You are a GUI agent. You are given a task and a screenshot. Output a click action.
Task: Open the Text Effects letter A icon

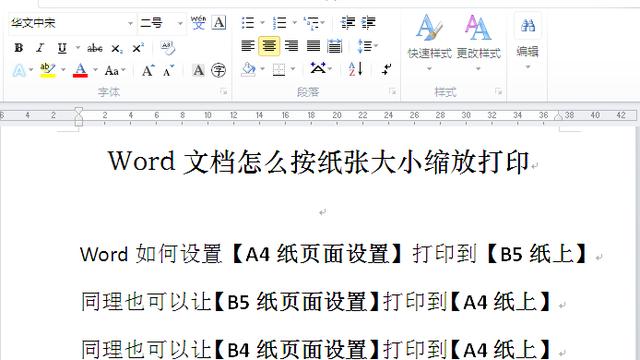click(19, 71)
